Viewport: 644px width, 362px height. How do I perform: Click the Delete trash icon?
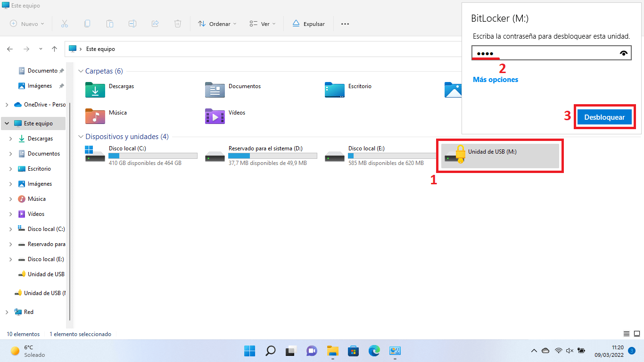click(178, 24)
